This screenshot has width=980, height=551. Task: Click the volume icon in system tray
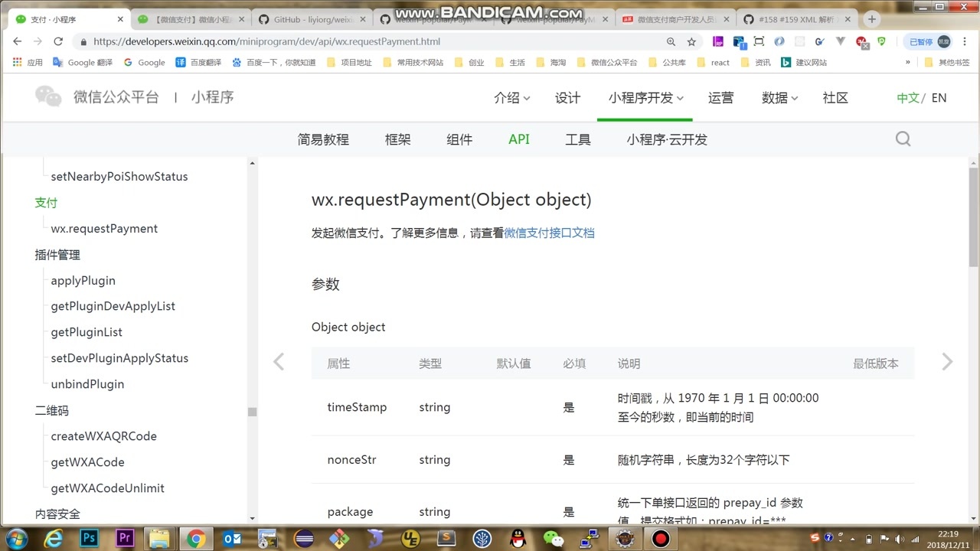pyautogui.click(x=899, y=539)
